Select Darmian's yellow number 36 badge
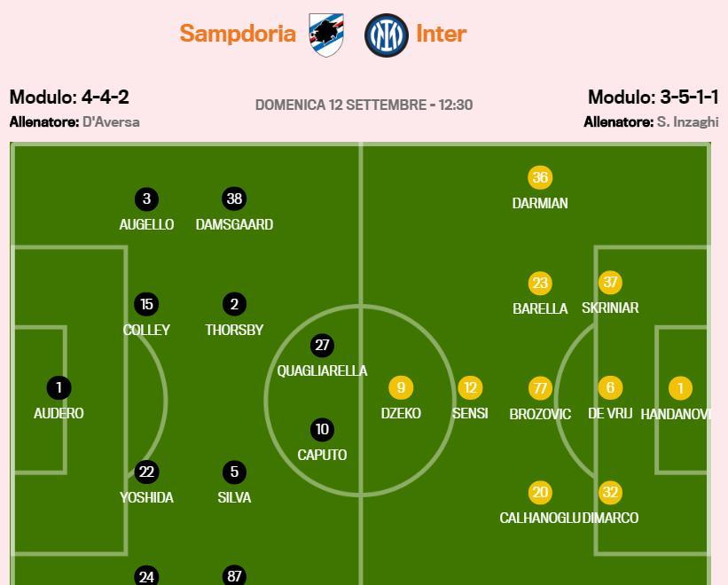 coord(540,177)
